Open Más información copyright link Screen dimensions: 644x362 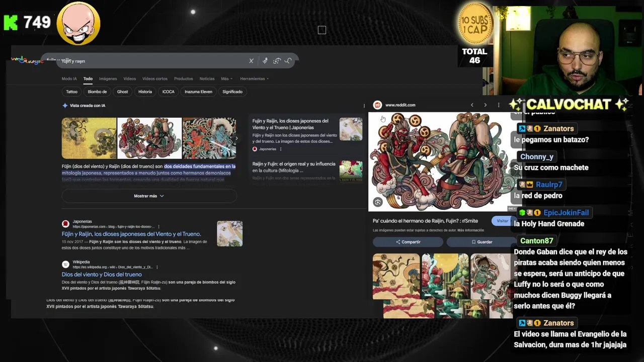coord(471,230)
